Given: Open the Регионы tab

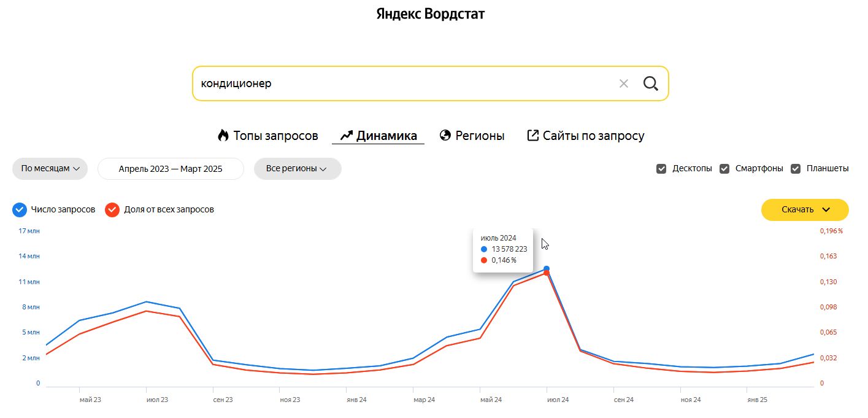Looking at the screenshot, I should [480, 136].
